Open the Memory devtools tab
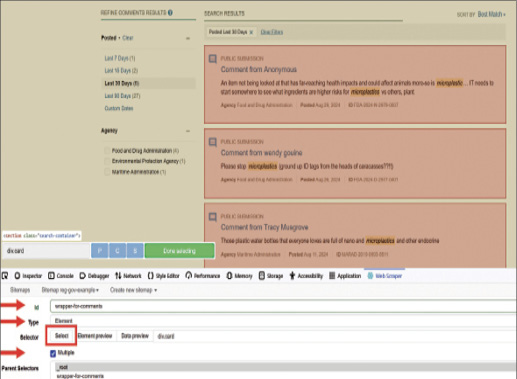 (x=239, y=276)
